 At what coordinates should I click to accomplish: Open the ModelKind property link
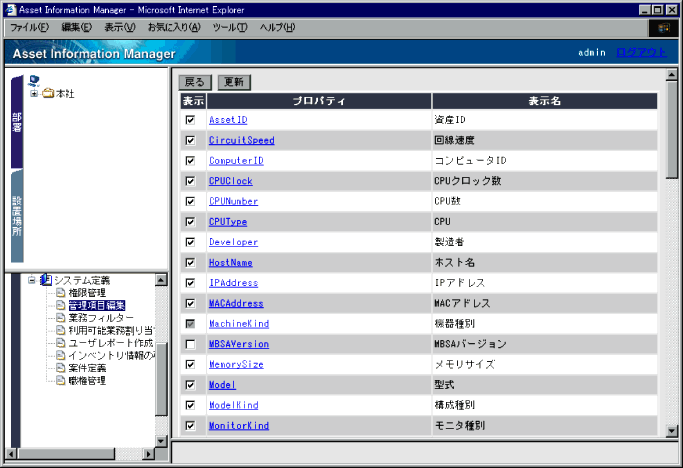[233, 405]
